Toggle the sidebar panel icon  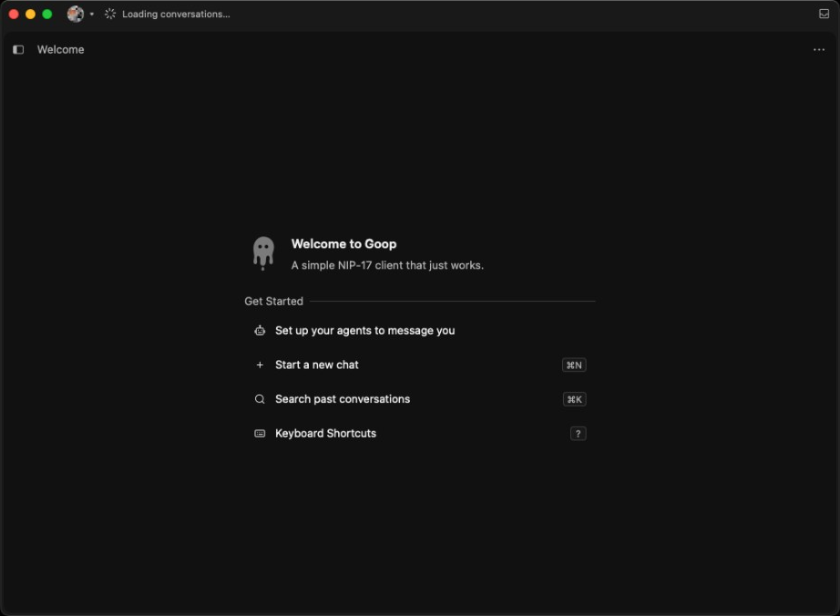[18, 50]
